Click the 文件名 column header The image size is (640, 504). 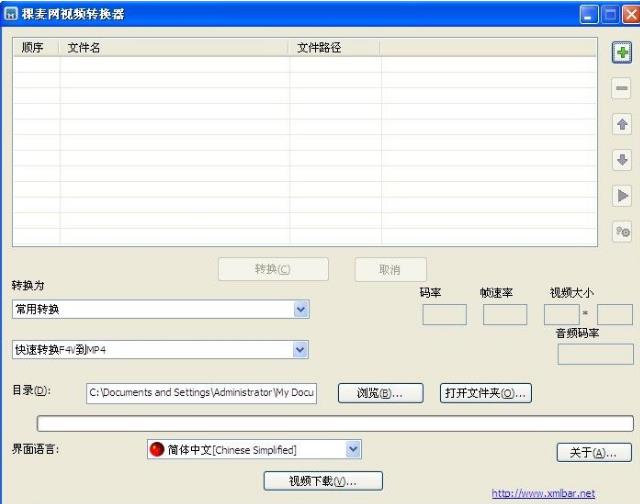(84, 47)
